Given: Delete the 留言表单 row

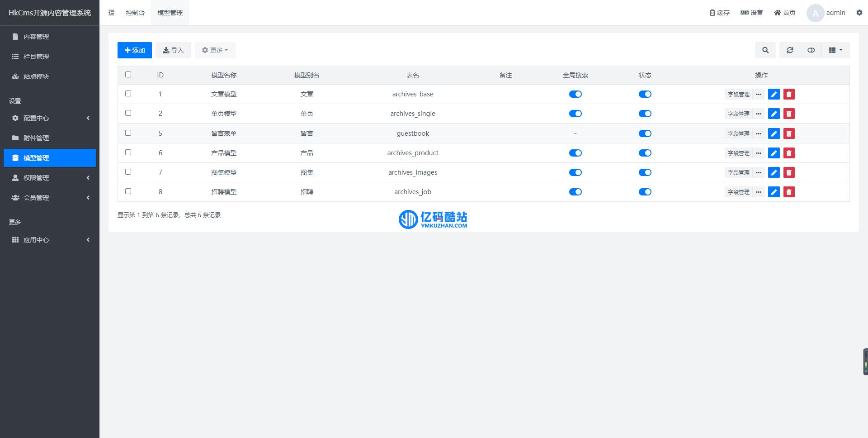Looking at the screenshot, I should (789, 133).
